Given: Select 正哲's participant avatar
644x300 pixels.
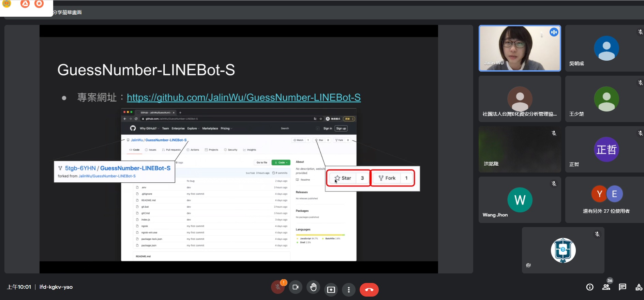Looking at the screenshot, I should 606,149.
